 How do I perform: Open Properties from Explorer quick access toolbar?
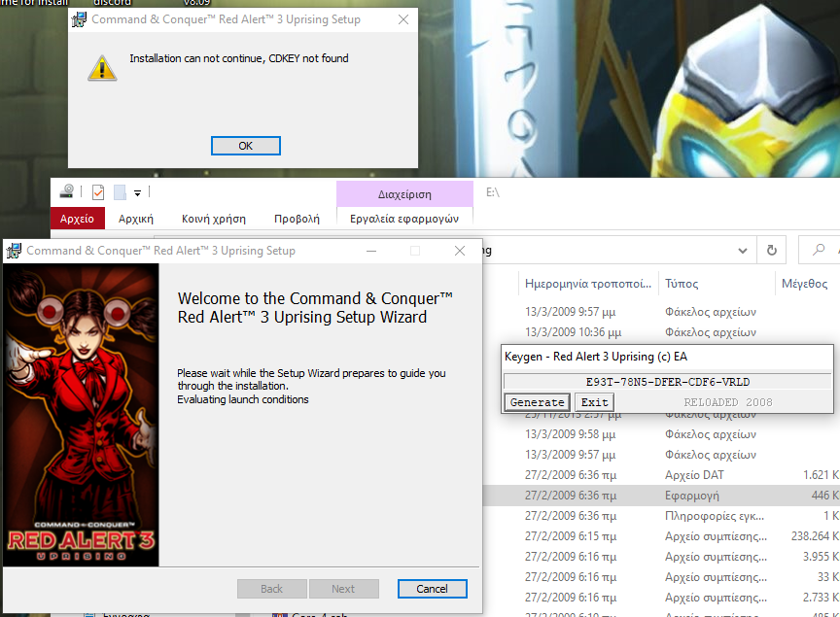(x=98, y=191)
